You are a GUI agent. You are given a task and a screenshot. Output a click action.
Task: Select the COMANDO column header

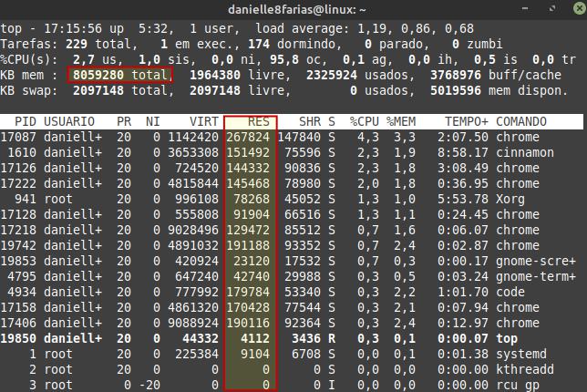pos(521,121)
